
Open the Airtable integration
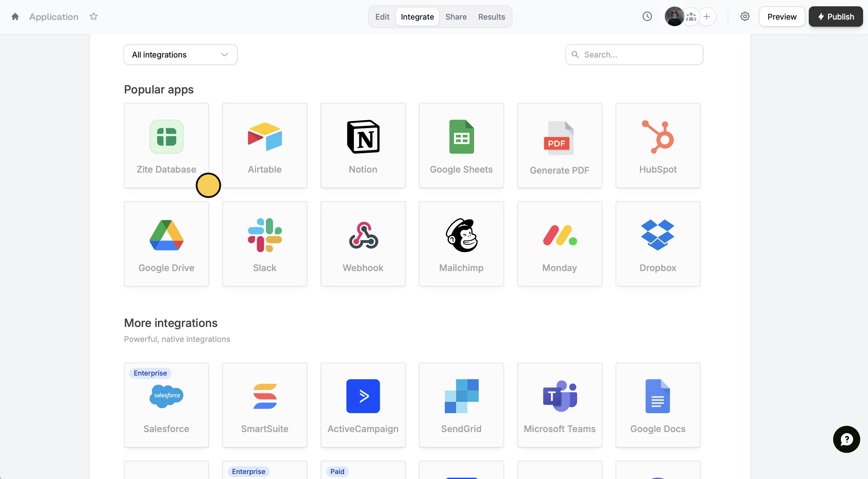coord(265,145)
